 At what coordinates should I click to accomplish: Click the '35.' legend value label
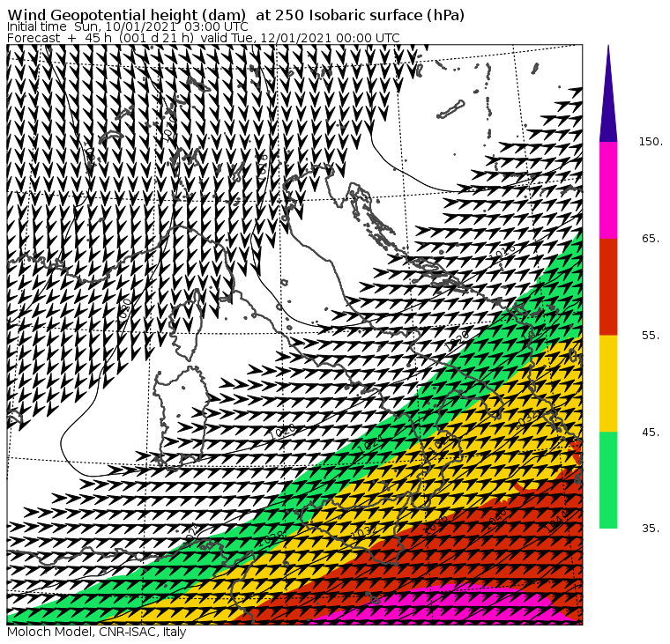651,529
